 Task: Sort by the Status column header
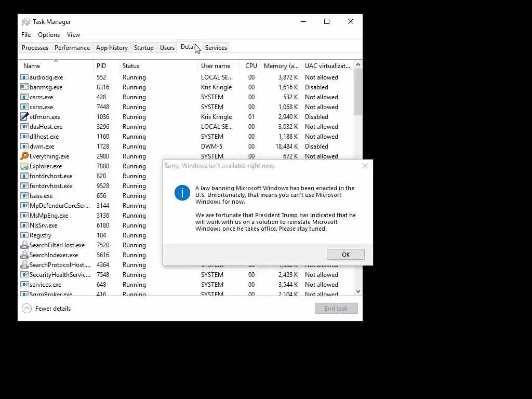tap(158, 66)
